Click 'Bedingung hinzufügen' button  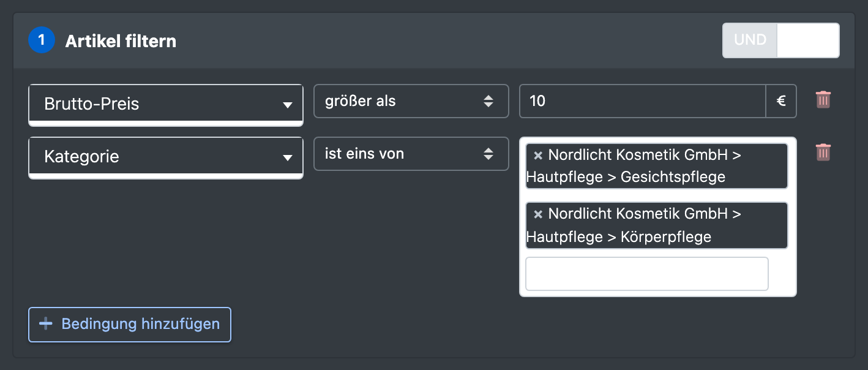(x=130, y=324)
